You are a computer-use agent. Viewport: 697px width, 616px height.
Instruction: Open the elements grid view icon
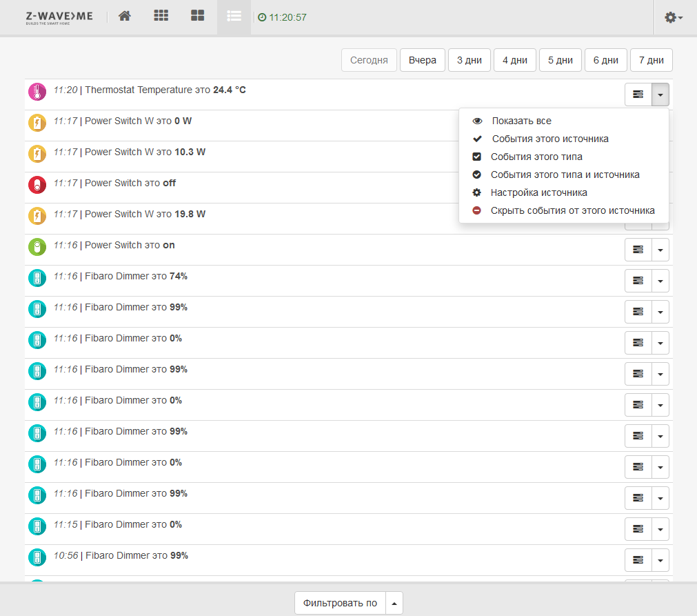click(x=161, y=16)
